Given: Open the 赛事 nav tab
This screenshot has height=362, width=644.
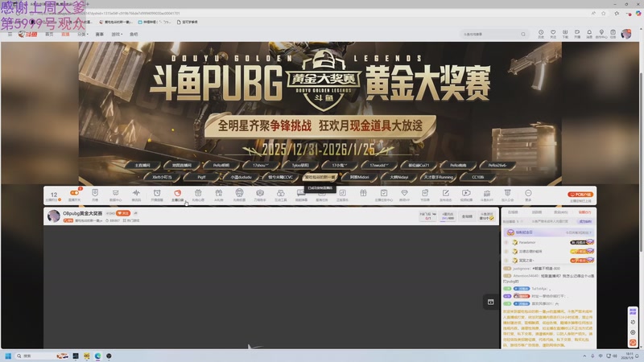Looking at the screenshot, I should (x=99, y=34).
